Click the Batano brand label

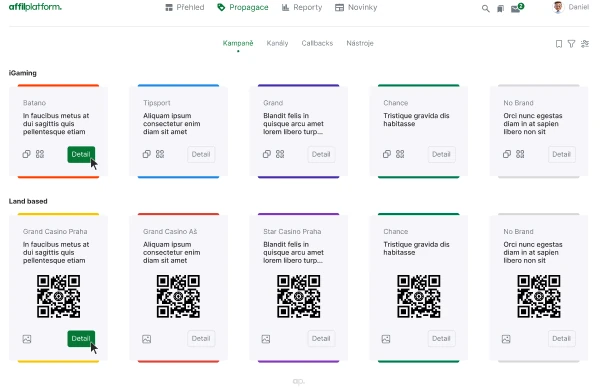(x=34, y=103)
